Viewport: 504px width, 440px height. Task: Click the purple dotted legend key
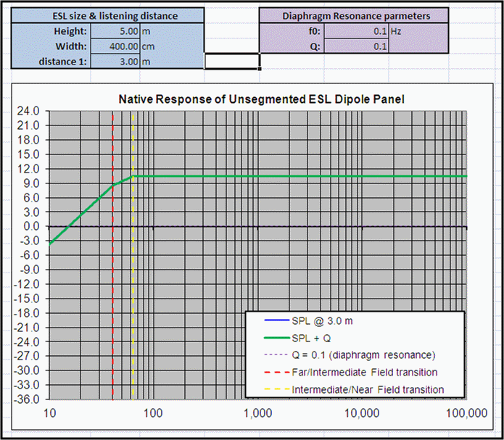277,355
